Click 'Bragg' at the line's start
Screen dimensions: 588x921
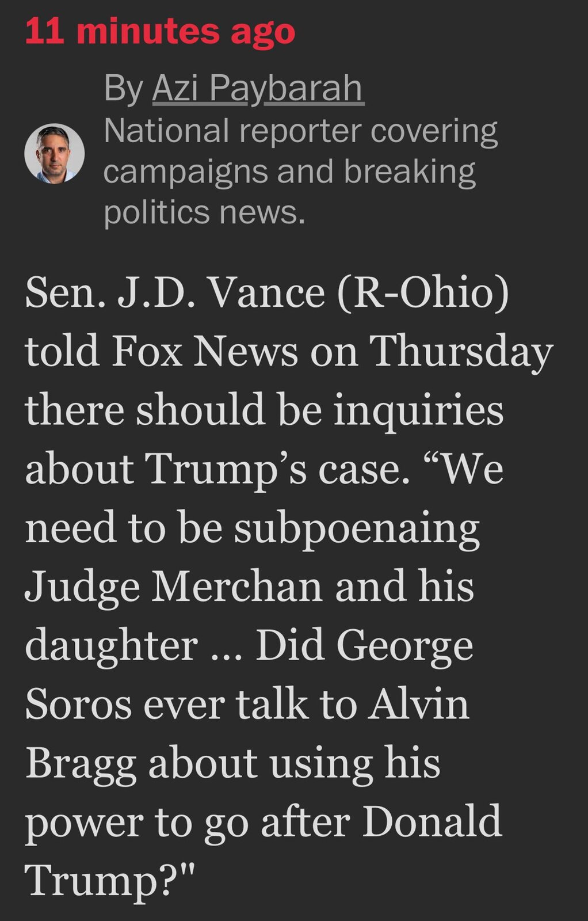click(x=81, y=764)
